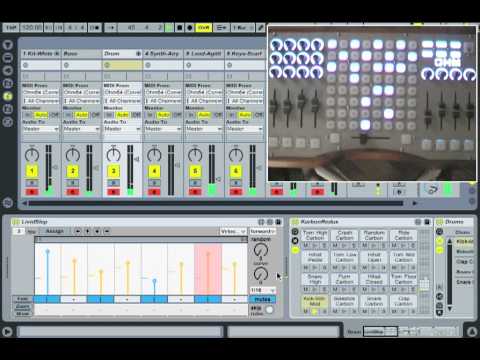Open the live devices browser icon in sidebar
480x360 pixels.
(8, 57)
